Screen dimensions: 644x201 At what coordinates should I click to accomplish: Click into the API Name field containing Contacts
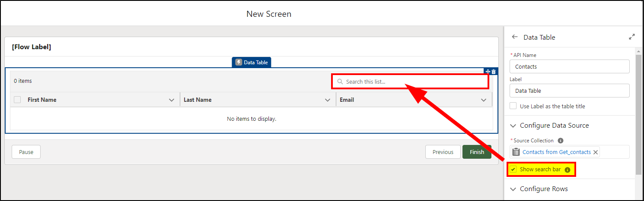pyautogui.click(x=570, y=66)
